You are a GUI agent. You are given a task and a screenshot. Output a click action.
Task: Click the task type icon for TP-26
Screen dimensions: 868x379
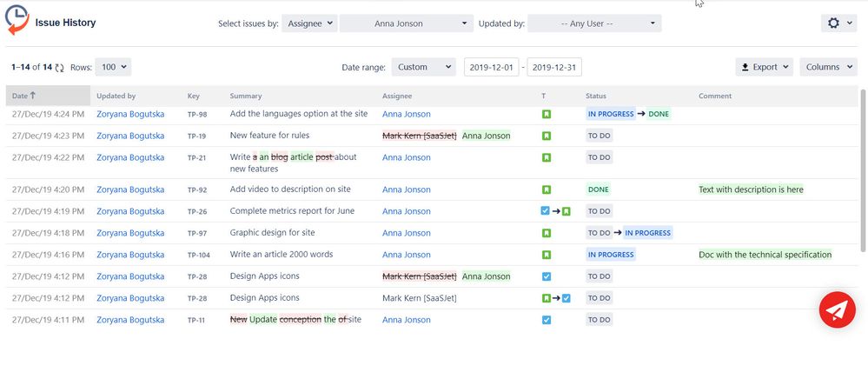click(x=546, y=211)
